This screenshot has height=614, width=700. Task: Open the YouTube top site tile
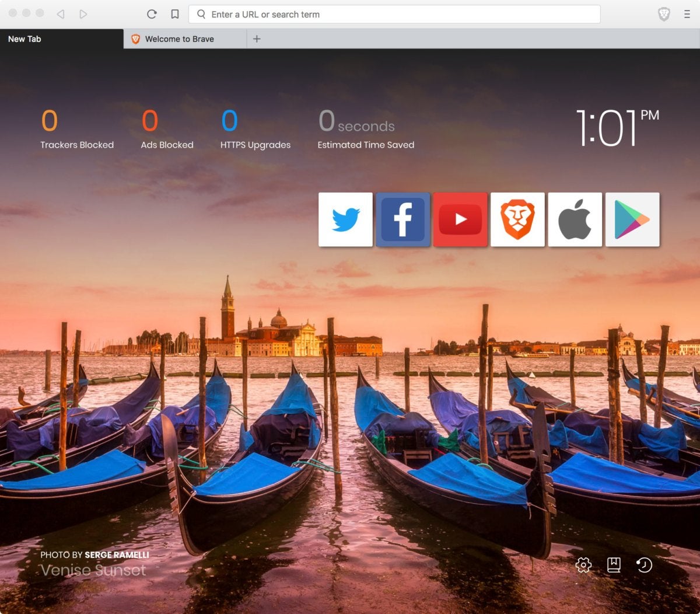pos(460,219)
